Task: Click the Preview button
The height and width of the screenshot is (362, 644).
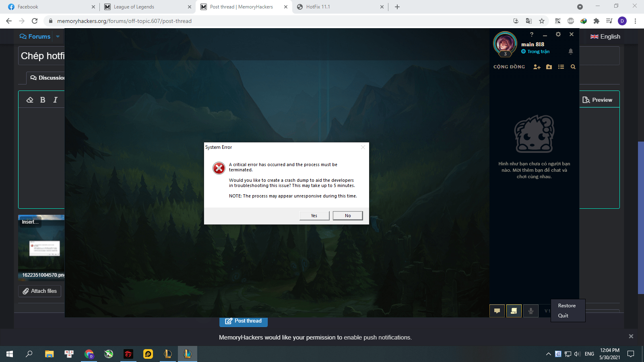Action: [x=598, y=100]
